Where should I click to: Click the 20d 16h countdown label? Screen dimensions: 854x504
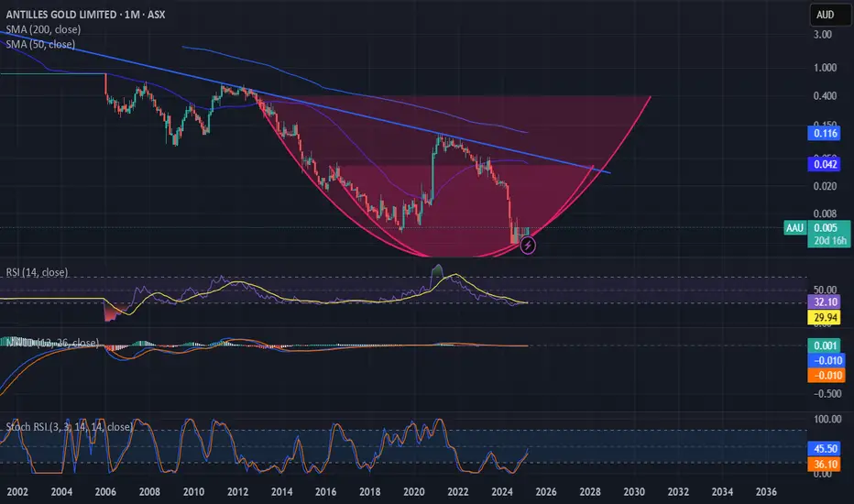tap(829, 240)
